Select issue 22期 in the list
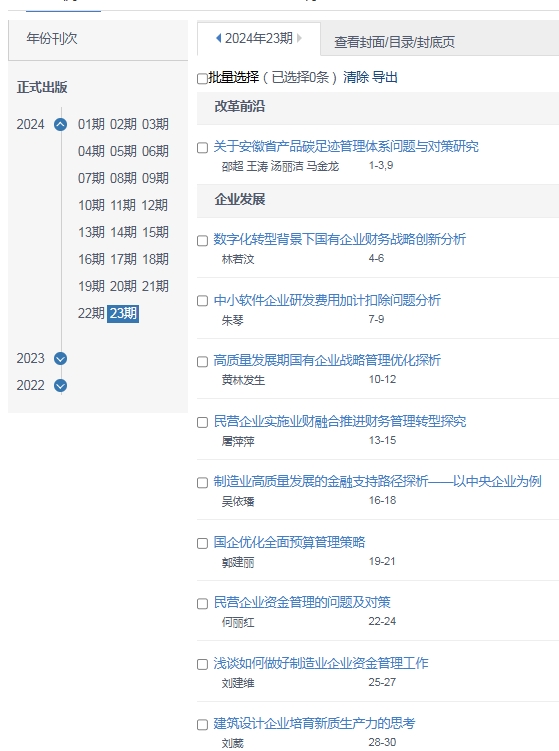The height and width of the screenshot is (751, 559). [91, 313]
